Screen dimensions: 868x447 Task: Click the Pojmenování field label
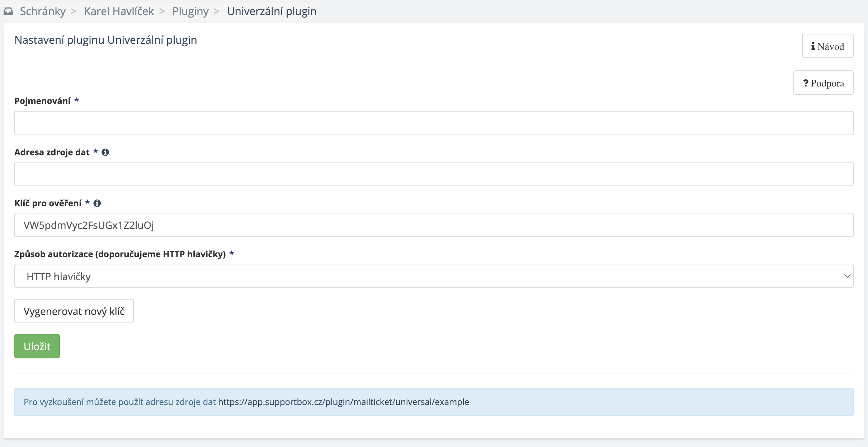[42, 101]
